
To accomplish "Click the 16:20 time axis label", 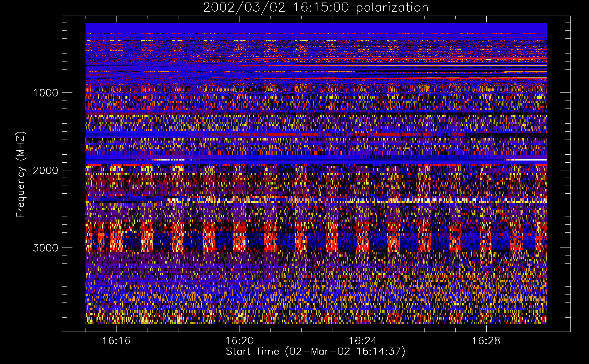I will [240, 341].
